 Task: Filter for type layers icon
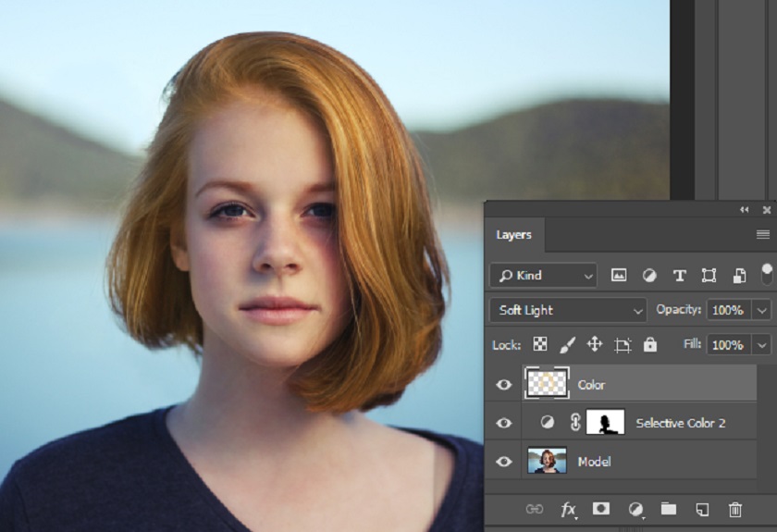coord(679,275)
